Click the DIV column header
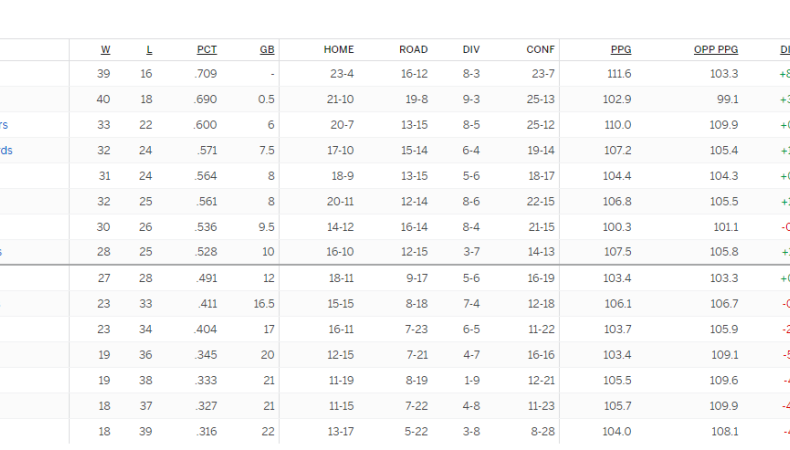The height and width of the screenshot is (450, 790). [x=471, y=50]
